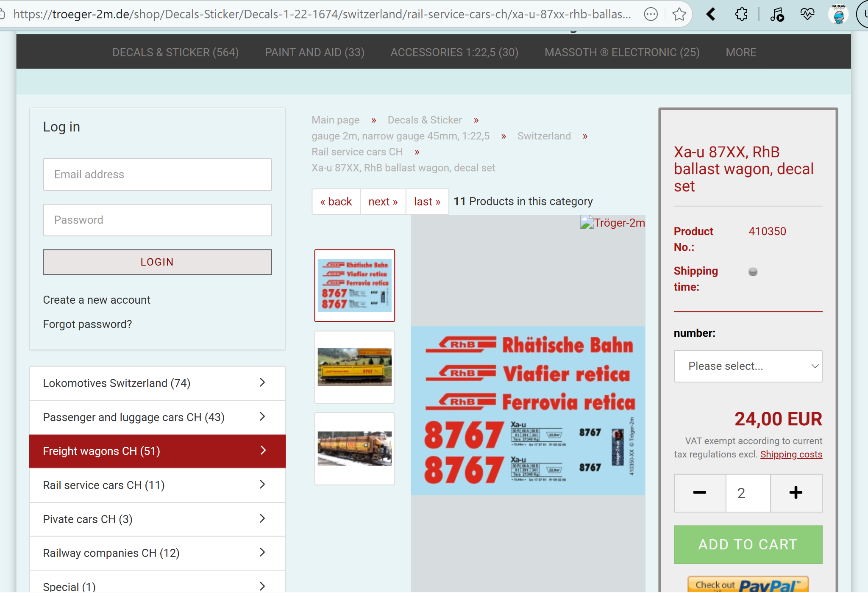Click the three-dots page actions icon in address bar

tap(651, 14)
